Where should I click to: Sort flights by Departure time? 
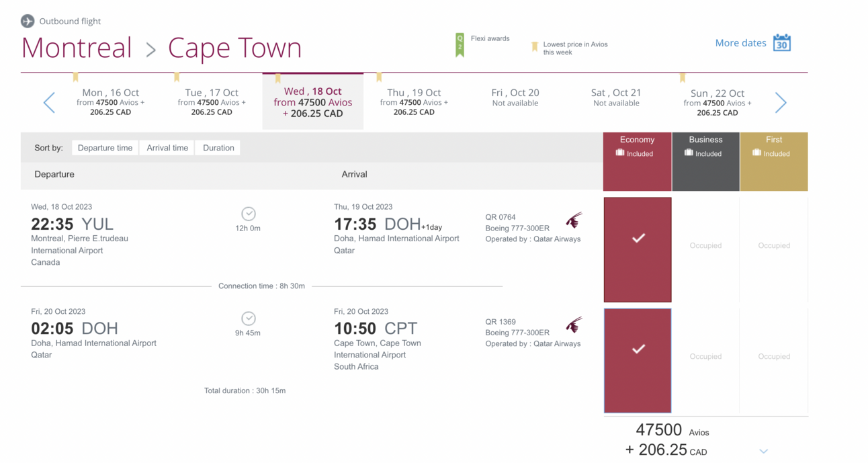click(x=105, y=148)
